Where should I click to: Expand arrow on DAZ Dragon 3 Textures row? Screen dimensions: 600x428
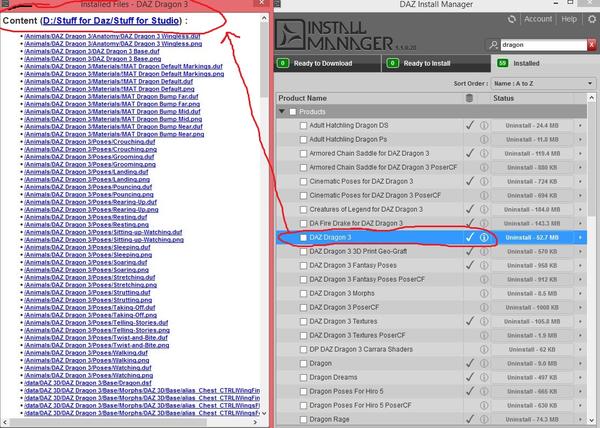tap(580, 321)
